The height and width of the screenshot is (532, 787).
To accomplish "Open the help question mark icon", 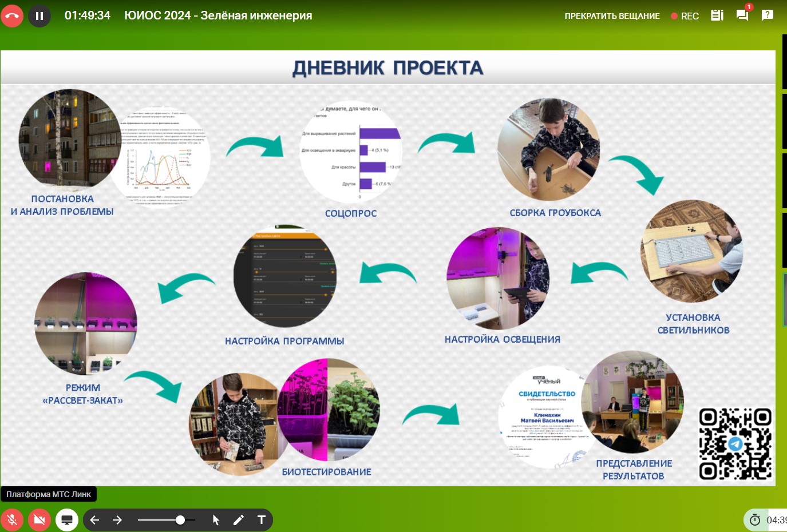I will pos(768,15).
